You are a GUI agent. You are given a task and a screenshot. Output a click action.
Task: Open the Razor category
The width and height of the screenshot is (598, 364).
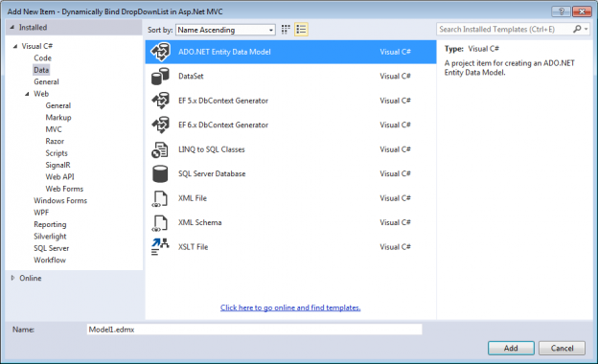tap(55, 141)
